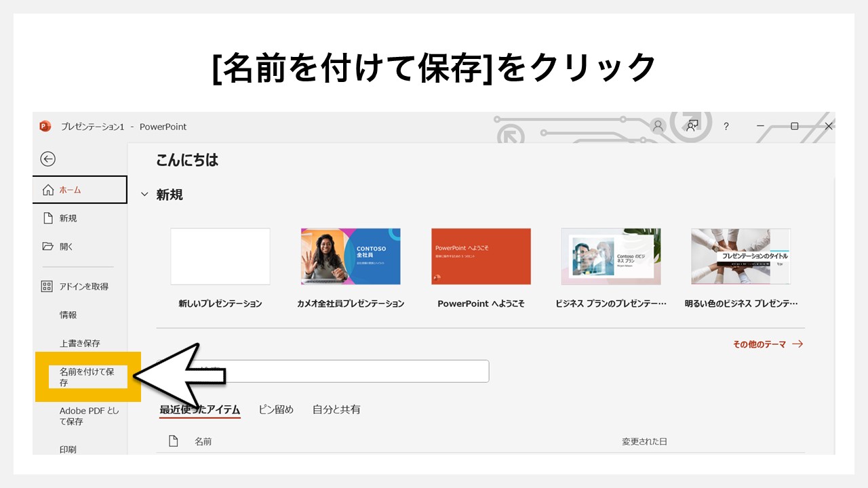This screenshot has height=488, width=868.
Task: Select the 最近使ったアイテム tab
Action: [200, 409]
